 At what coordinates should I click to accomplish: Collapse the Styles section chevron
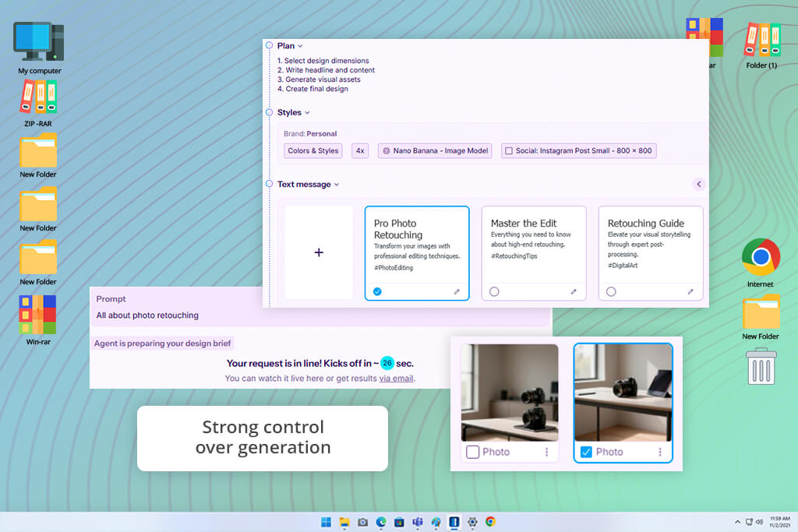pos(307,113)
